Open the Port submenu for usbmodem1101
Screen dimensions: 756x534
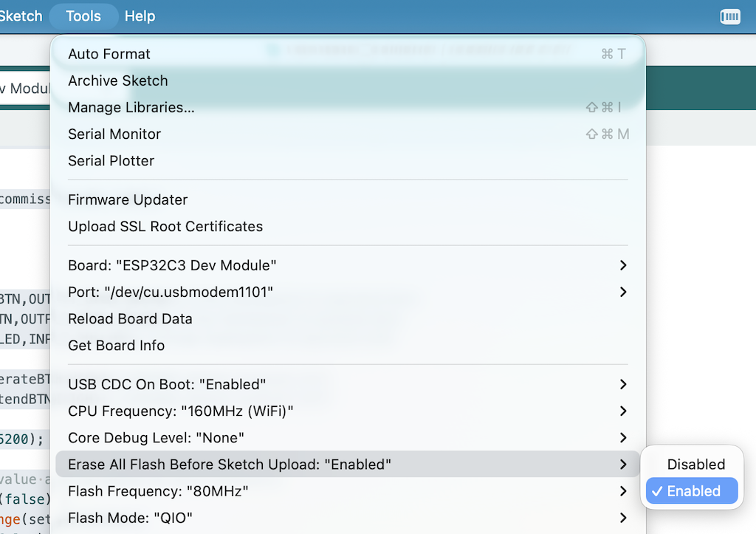coord(347,292)
